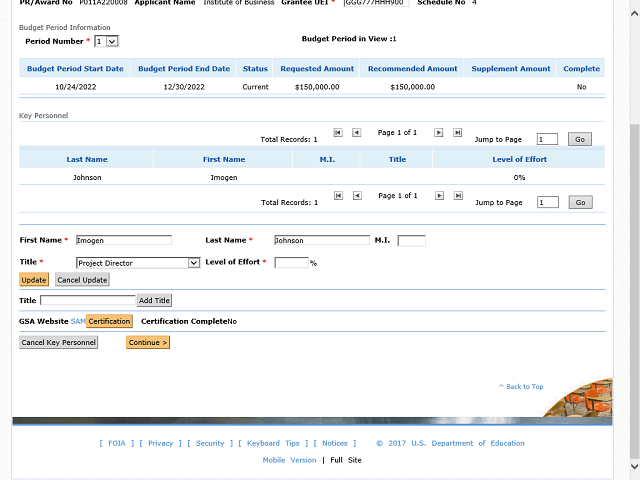The width and height of the screenshot is (640, 480).
Task: Click the Certification button
Action: [x=109, y=321]
